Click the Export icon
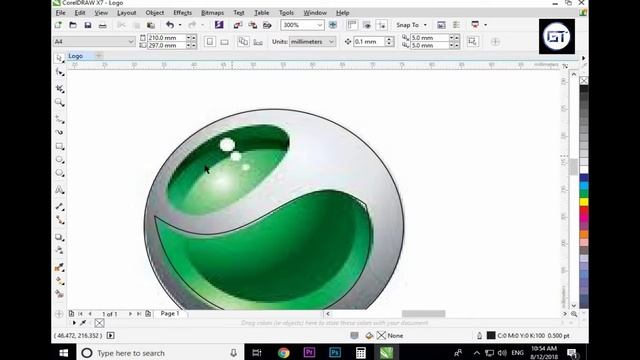Image resolution: width=640 pixels, height=360 pixels. coord(253,25)
